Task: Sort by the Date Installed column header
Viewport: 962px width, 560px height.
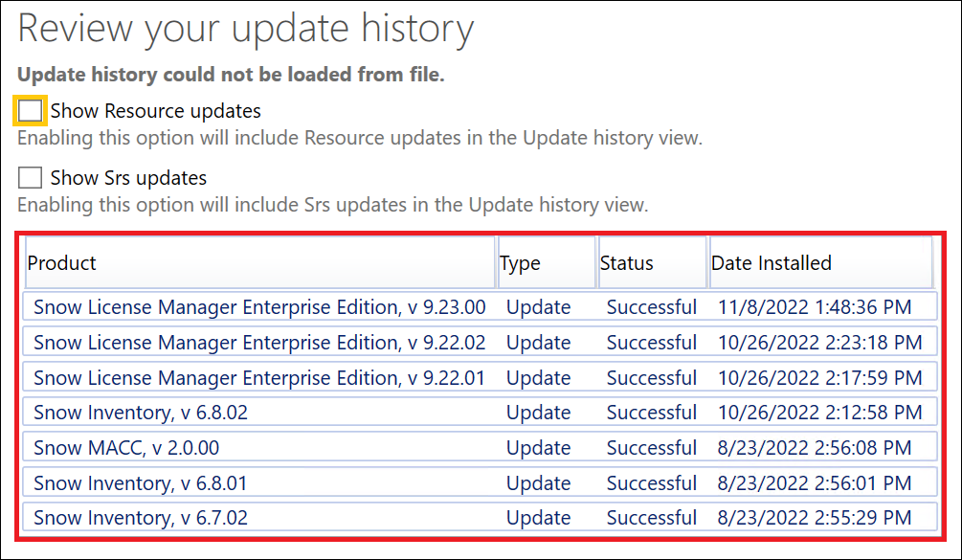Action: click(821, 263)
